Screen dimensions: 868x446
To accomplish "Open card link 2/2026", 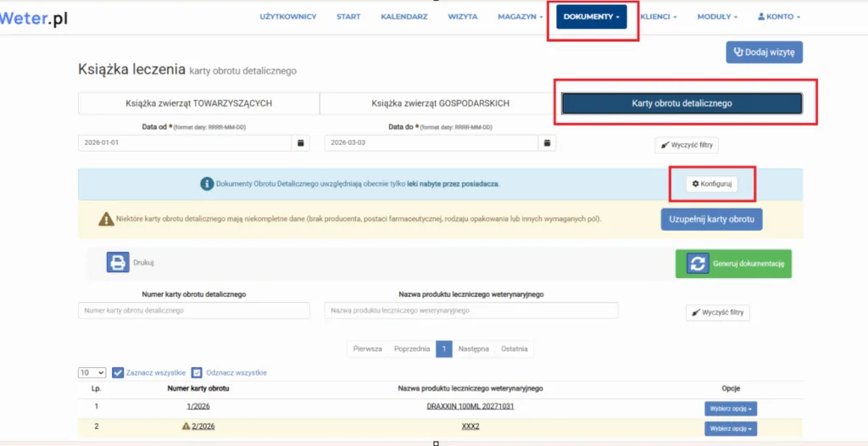I will (203, 426).
